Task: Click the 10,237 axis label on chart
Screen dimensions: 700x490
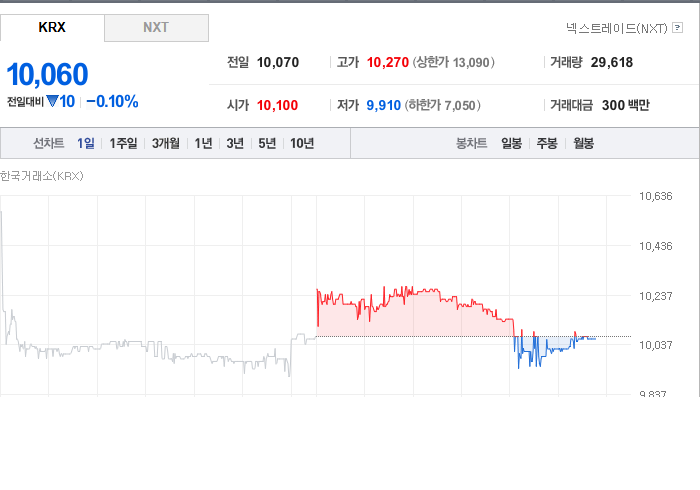Action: click(x=655, y=296)
